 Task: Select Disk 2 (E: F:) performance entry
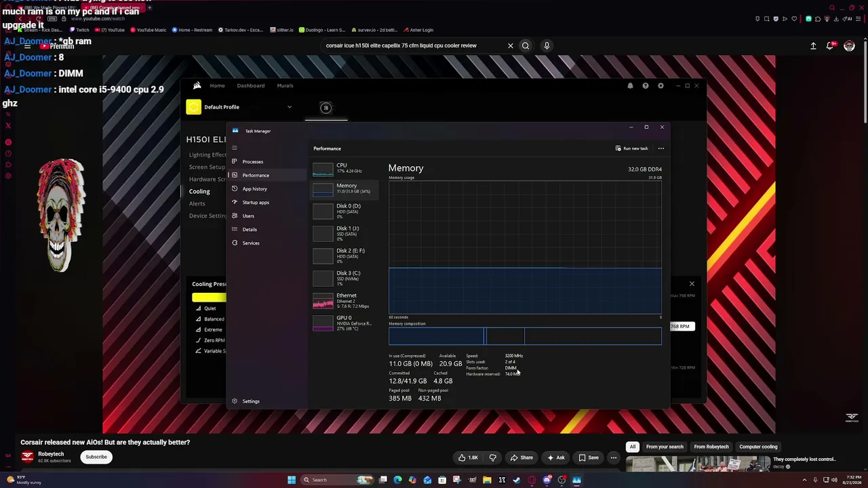click(344, 256)
